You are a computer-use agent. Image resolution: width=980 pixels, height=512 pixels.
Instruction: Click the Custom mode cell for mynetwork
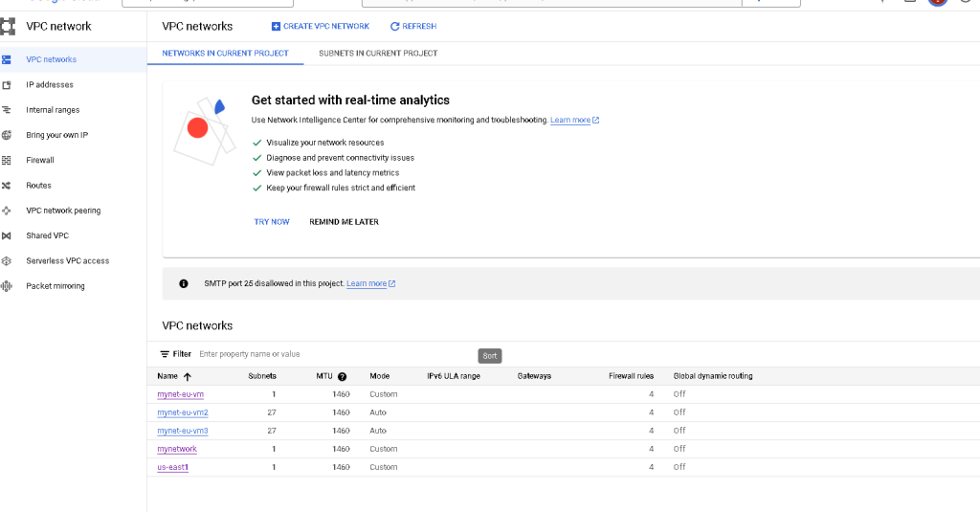pos(383,449)
